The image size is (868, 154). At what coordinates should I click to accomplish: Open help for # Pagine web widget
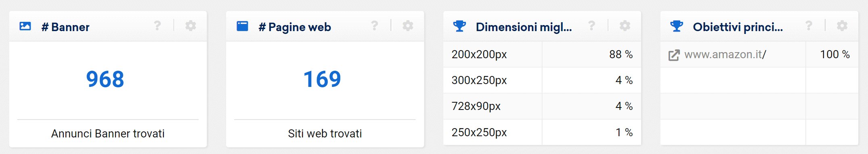(375, 26)
